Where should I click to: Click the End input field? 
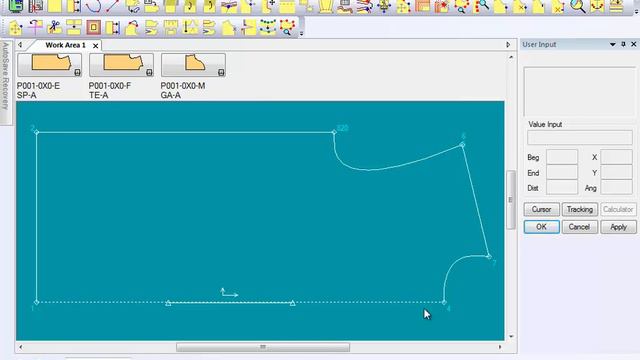(x=562, y=172)
